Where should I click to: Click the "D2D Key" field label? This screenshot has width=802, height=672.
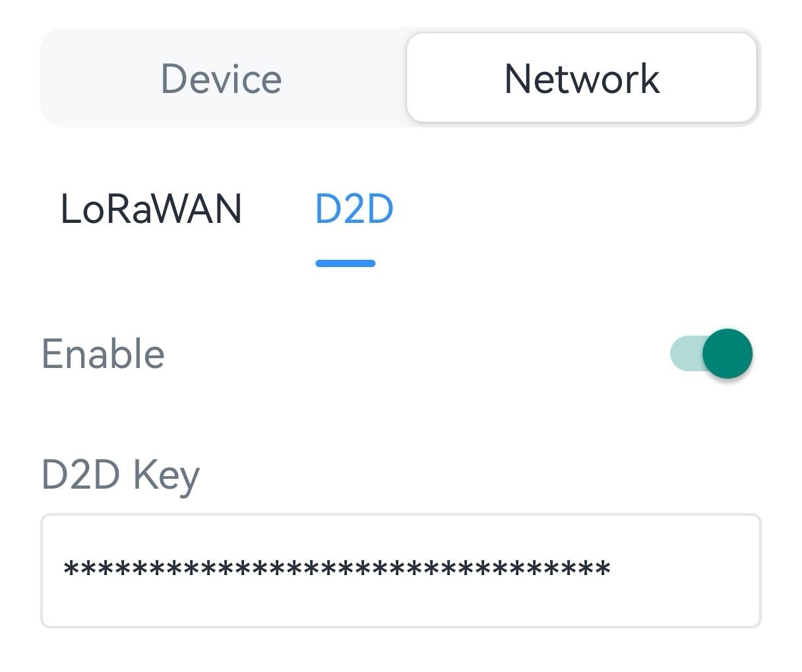coord(120,475)
